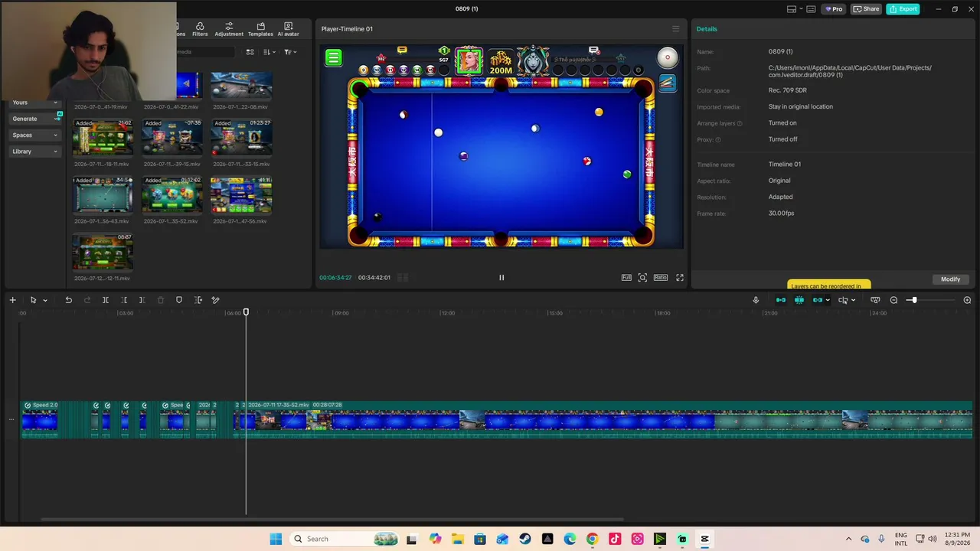Expand the Yours section
This screenshot has width=980, height=551.
pos(35,103)
